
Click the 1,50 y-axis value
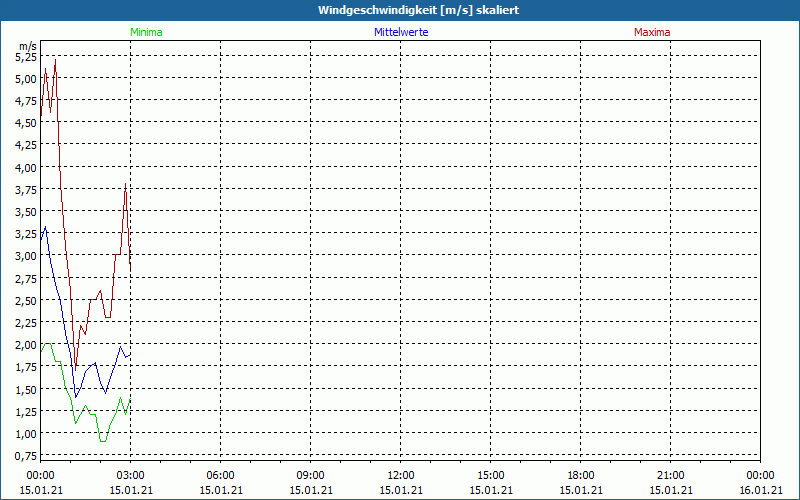(26, 389)
